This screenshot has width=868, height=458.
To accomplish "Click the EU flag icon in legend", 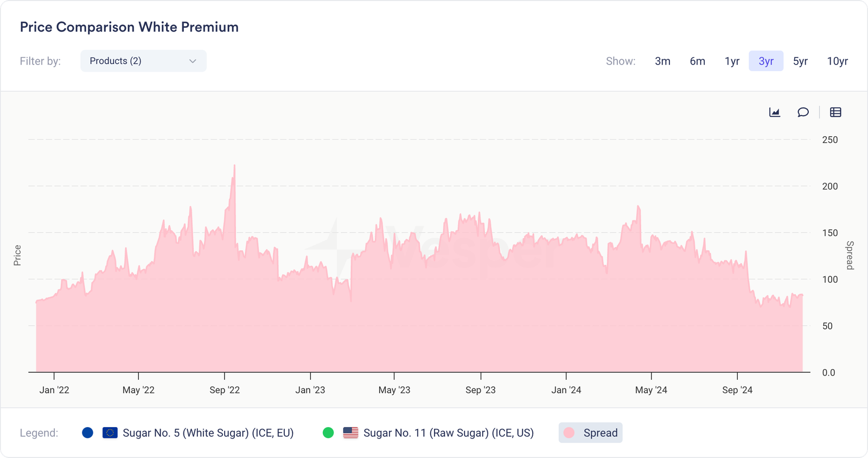I will [x=110, y=432].
